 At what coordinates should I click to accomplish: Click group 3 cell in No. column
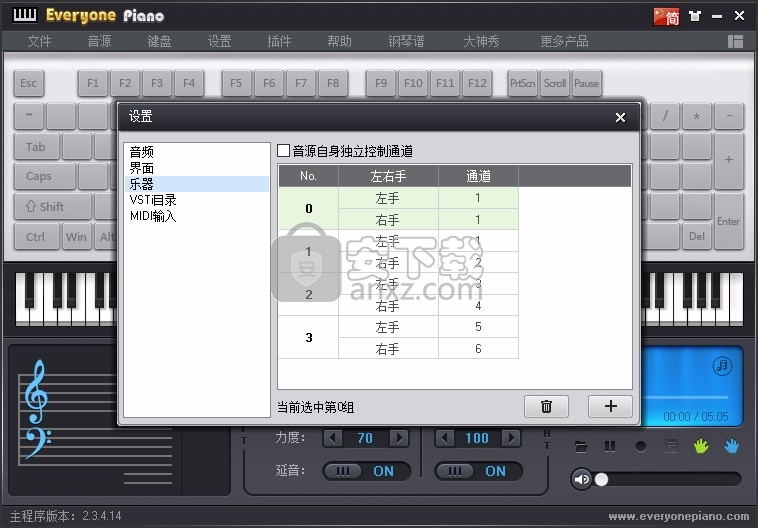[x=308, y=337]
